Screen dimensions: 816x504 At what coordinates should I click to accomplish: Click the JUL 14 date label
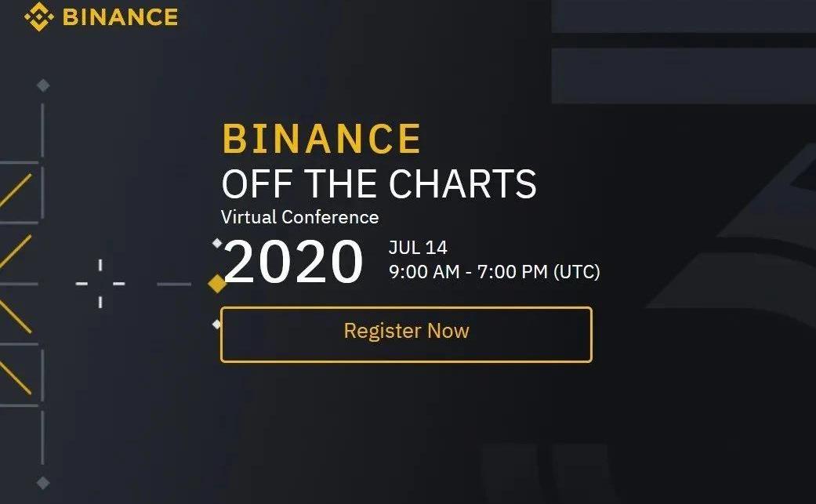[418, 248]
